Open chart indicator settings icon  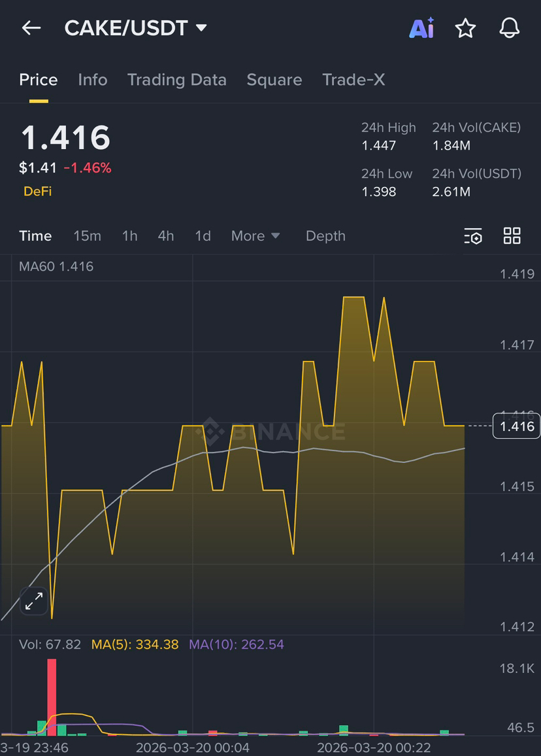pyautogui.click(x=473, y=236)
